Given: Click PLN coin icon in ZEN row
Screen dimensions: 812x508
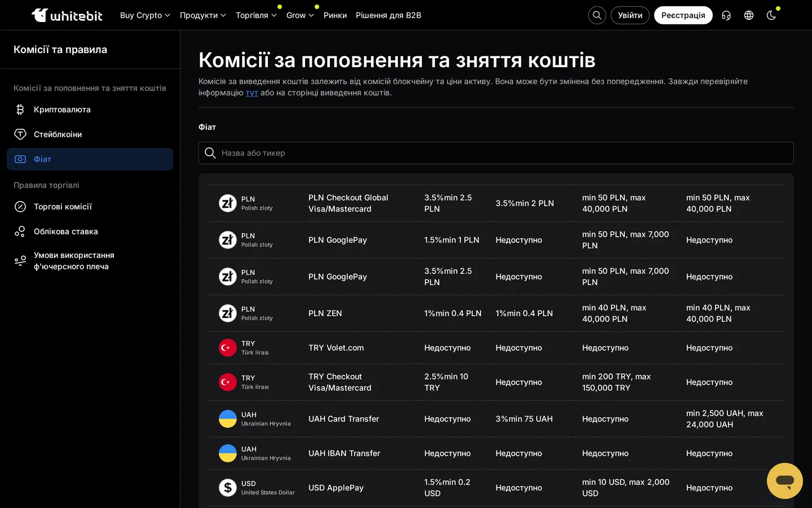Looking at the screenshot, I should [228, 313].
